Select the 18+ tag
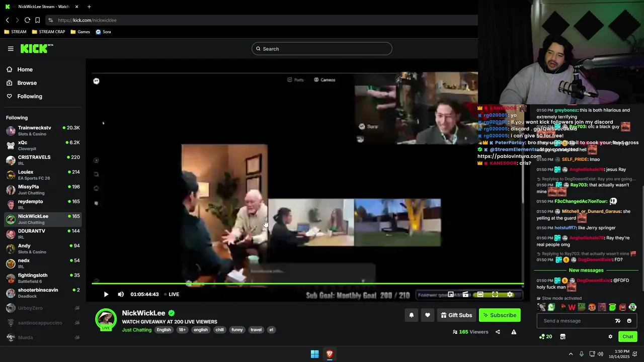The image size is (644, 362). [182, 330]
